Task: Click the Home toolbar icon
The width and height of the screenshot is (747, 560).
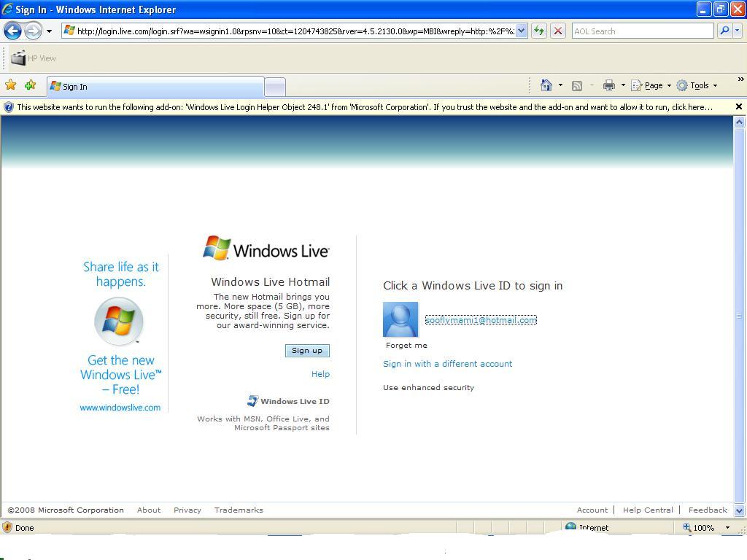Action: coord(546,85)
